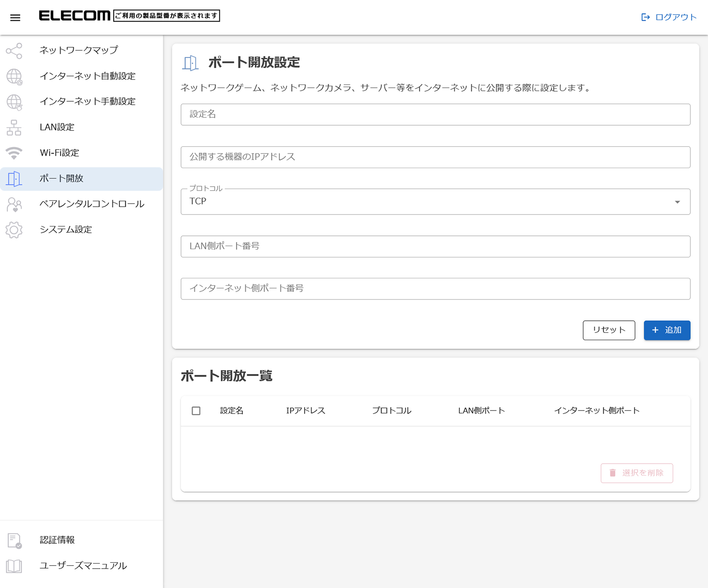This screenshot has height=588, width=708.
Task: Click the Internet auto-setup globe icon
Action: point(14,77)
